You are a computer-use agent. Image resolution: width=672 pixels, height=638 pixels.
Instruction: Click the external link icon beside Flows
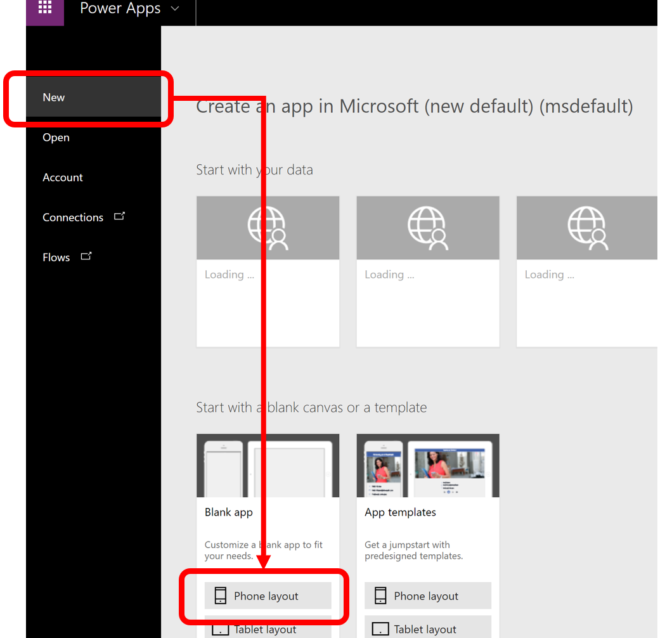[86, 256]
